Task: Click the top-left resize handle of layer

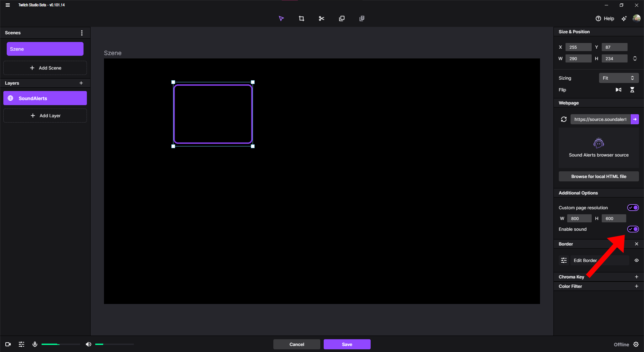Action: coord(173,82)
